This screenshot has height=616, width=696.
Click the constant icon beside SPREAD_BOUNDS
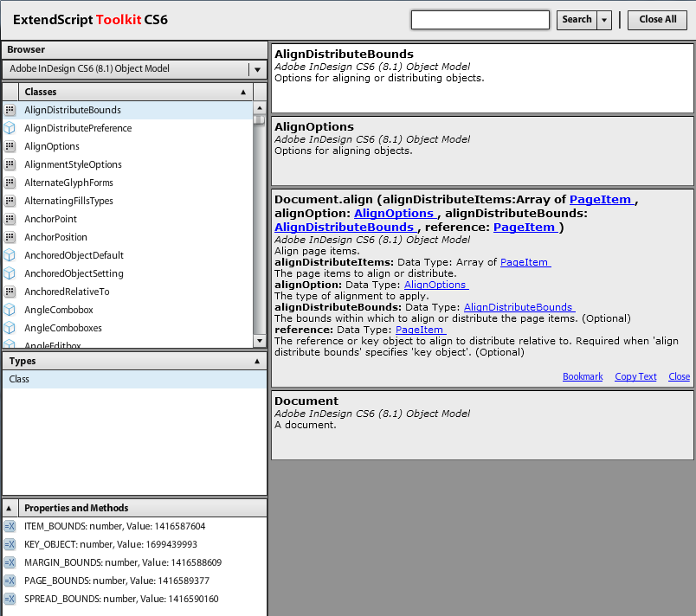pos(10,600)
